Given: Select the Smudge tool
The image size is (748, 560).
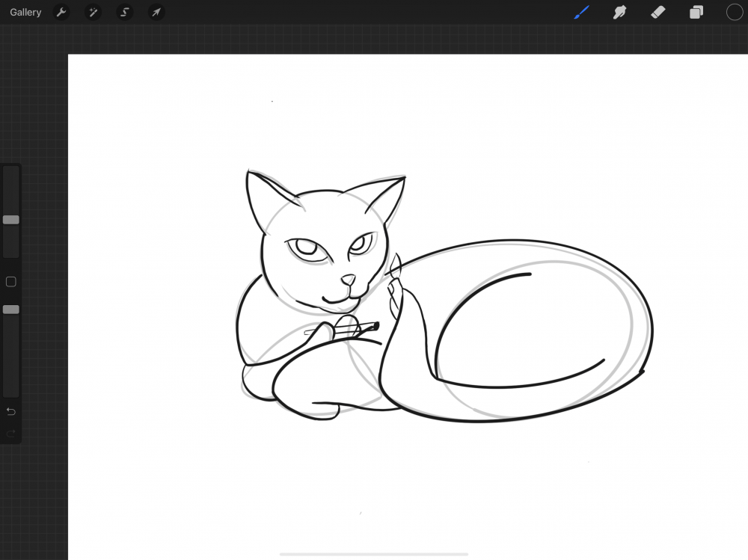Looking at the screenshot, I should pos(619,13).
